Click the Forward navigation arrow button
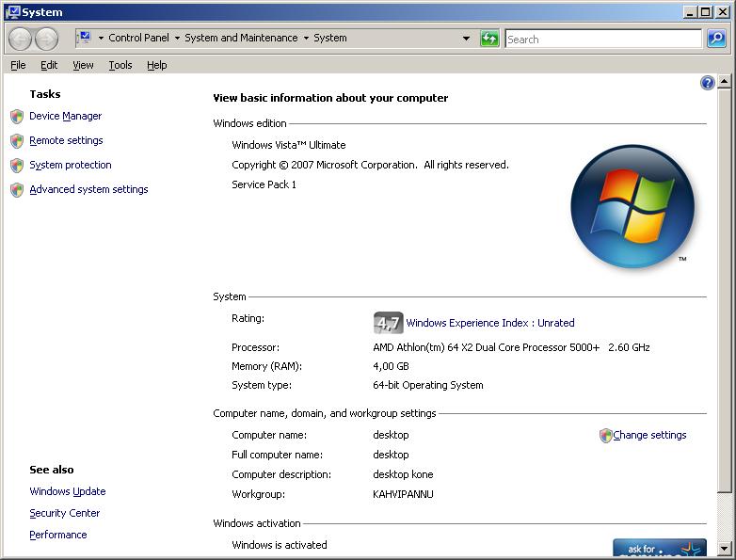Viewport: 736px width, 560px height. 46,39
